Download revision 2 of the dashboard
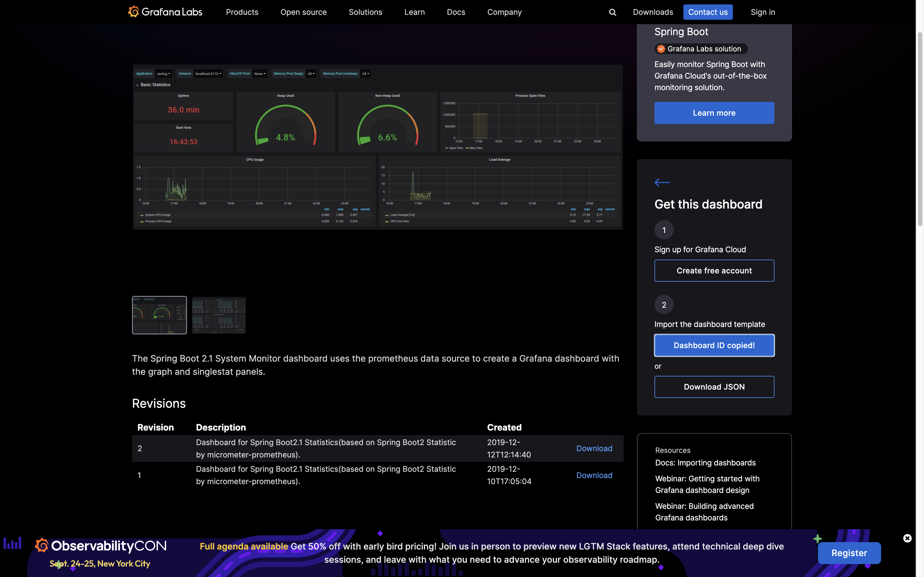 [x=594, y=448]
